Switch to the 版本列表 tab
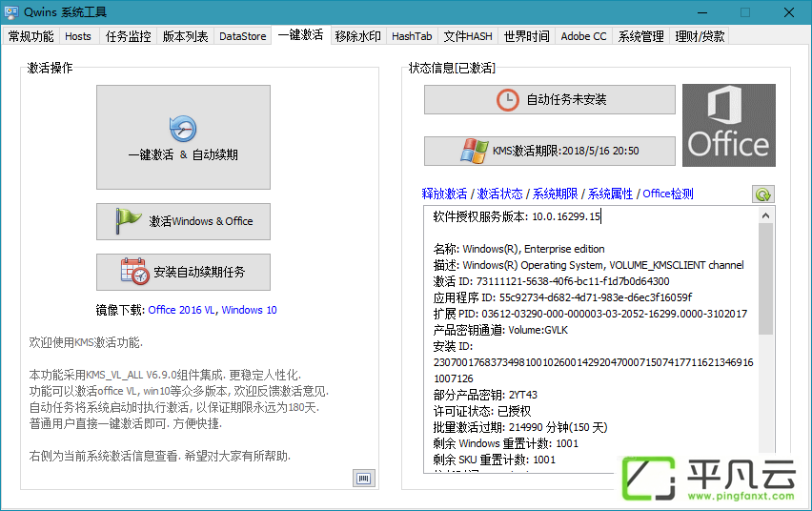812x511 pixels. pos(186,36)
